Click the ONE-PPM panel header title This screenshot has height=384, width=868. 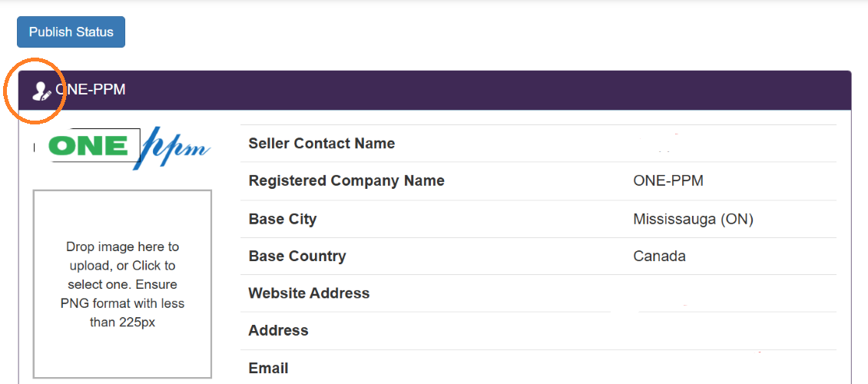click(x=90, y=90)
